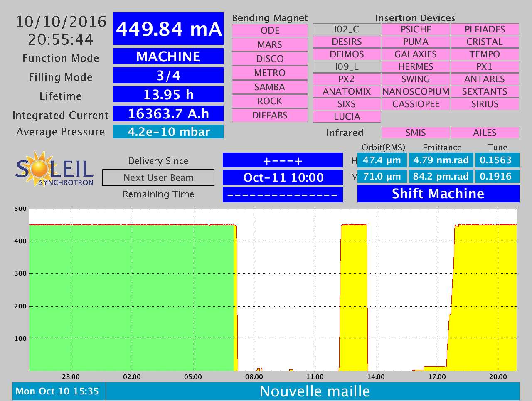Click the 84.2 pm.rad emittance value
The width and height of the screenshot is (532, 401).
441,176
